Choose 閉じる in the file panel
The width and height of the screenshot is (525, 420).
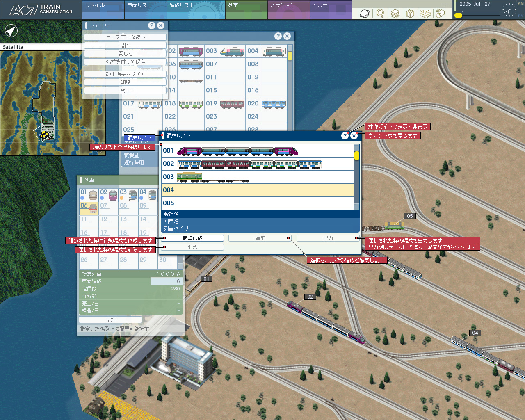(126, 54)
